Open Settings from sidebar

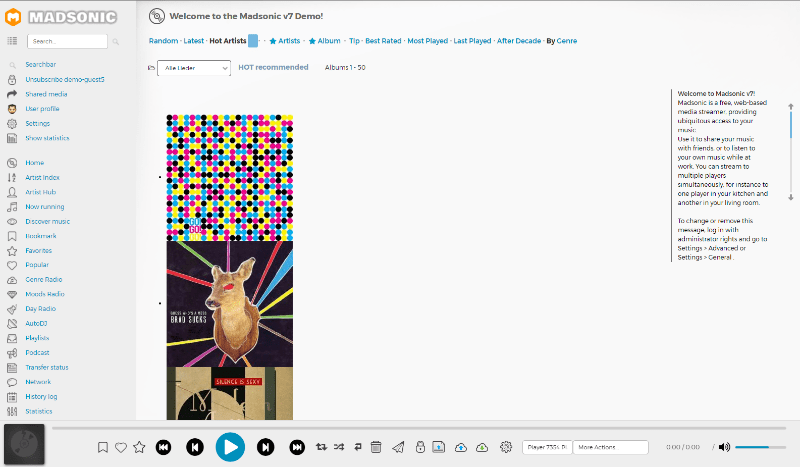[38, 124]
